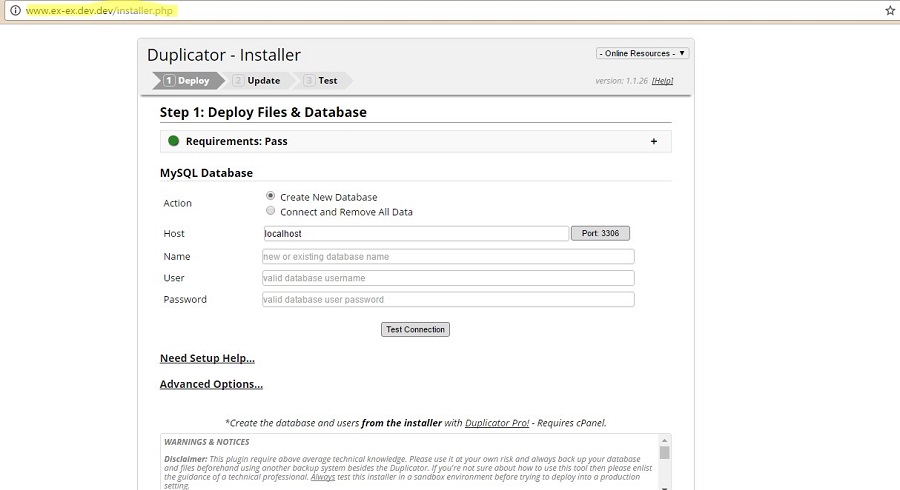Go to the Deploy step tab
Image resolution: width=900 pixels, height=490 pixels.
187,80
